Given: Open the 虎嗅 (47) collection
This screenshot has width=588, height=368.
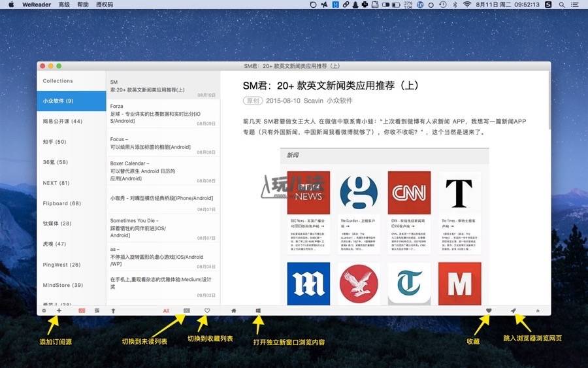Looking at the screenshot, I should coord(71,244).
